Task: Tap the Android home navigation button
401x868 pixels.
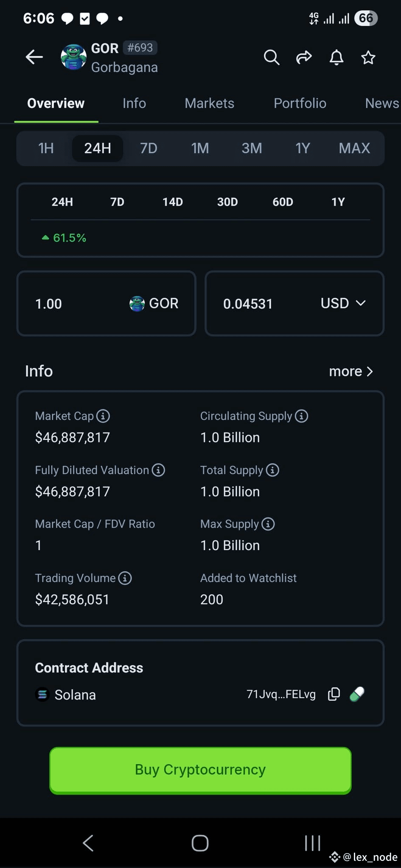Action: (200, 843)
